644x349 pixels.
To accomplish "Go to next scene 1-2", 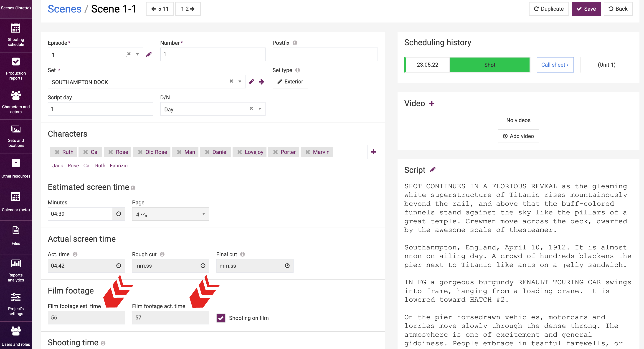I will pos(188,9).
